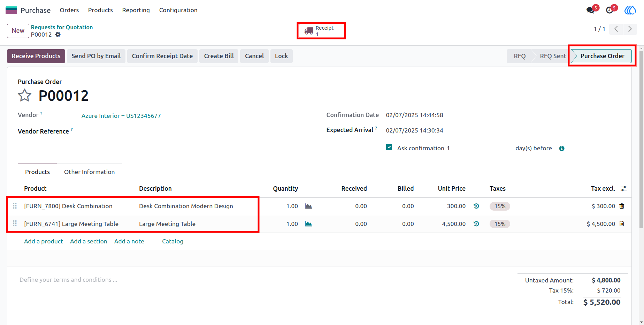Open the activities clock icon
The width and height of the screenshot is (644, 325).
609,10
